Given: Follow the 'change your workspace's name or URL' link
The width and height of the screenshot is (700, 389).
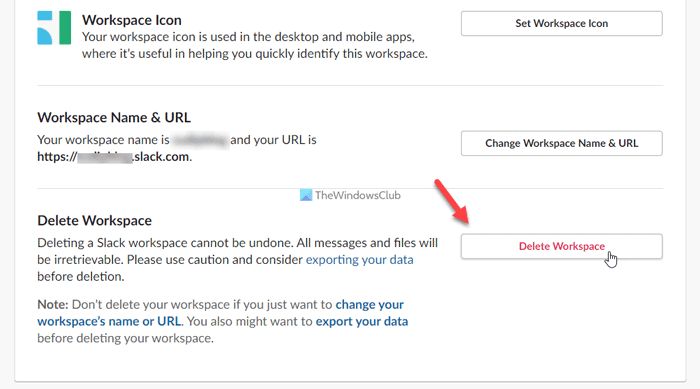Looking at the screenshot, I should (221, 313).
